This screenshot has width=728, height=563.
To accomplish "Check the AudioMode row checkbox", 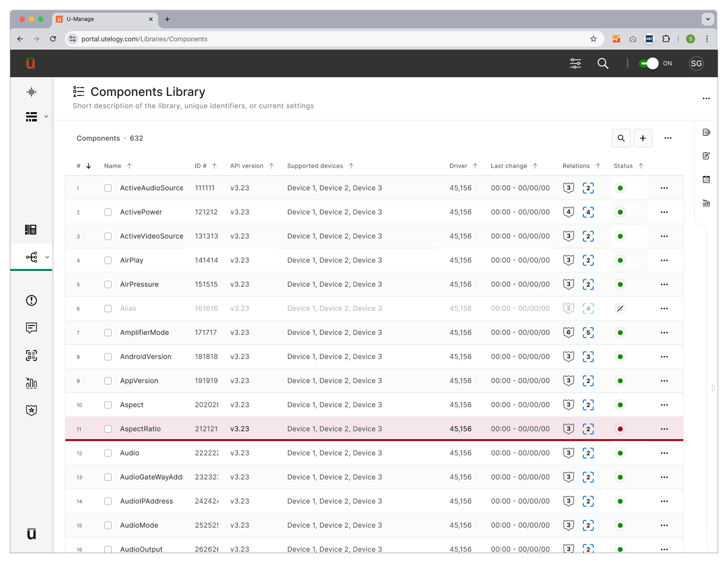I will coord(108,526).
